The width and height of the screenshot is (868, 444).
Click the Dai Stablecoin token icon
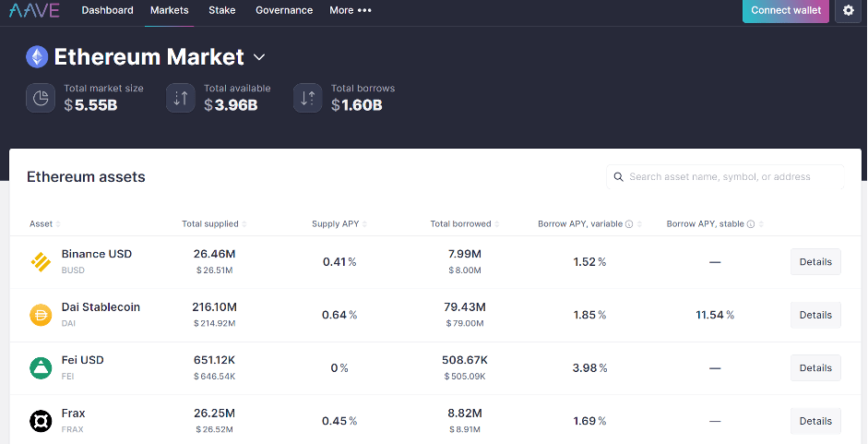click(x=41, y=315)
